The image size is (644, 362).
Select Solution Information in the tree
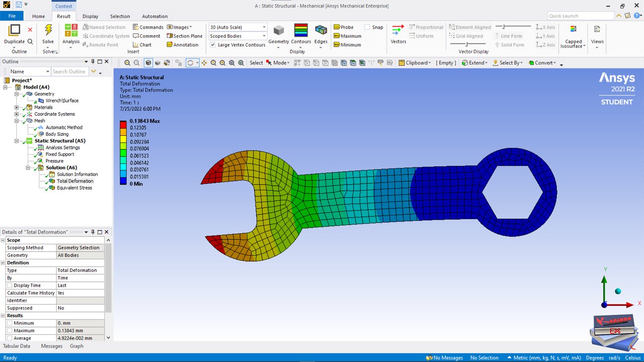(77, 174)
